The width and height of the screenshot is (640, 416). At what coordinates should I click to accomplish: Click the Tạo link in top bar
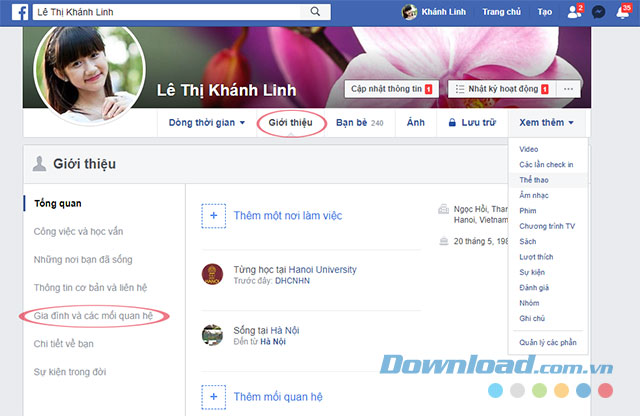(544, 12)
